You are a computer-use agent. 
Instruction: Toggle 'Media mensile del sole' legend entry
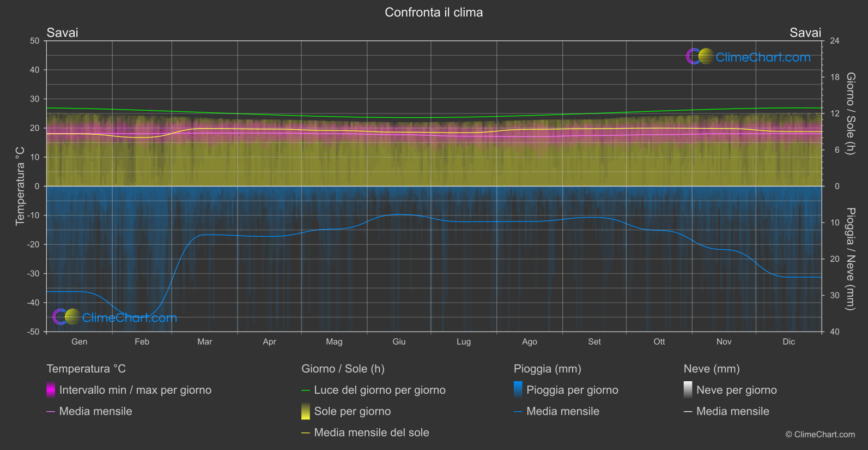372,433
